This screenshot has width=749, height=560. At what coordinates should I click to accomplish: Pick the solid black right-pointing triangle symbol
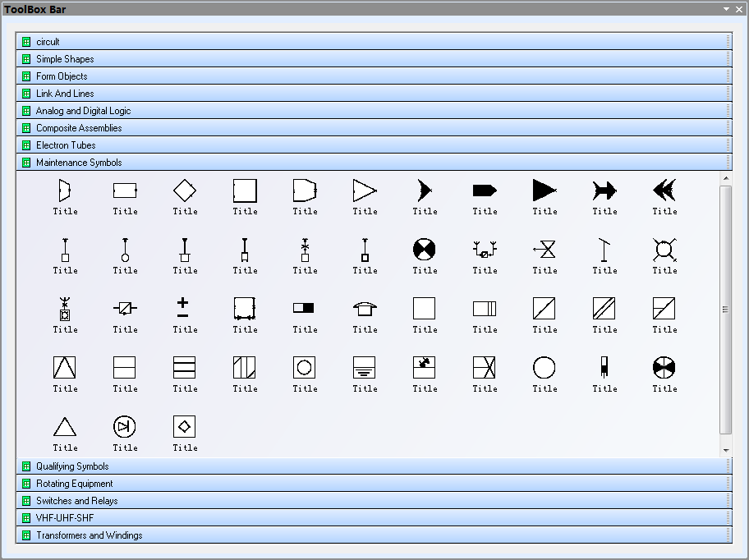click(x=545, y=190)
